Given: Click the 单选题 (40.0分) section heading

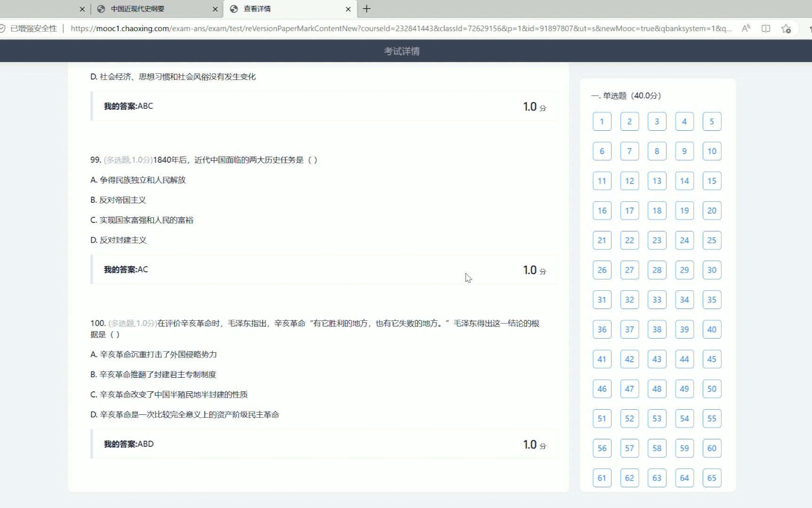Looking at the screenshot, I should tap(626, 95).
